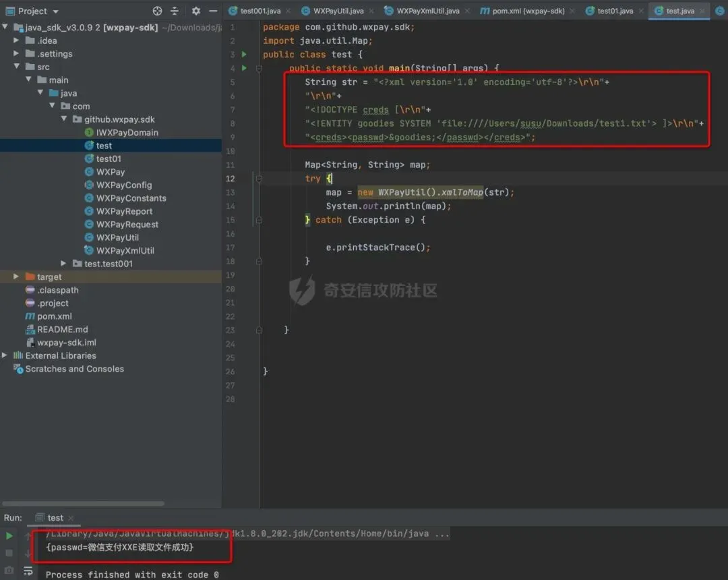Fold the catch block at line 15
Viewport: 728px width, 580px height.
pos(259,220)
